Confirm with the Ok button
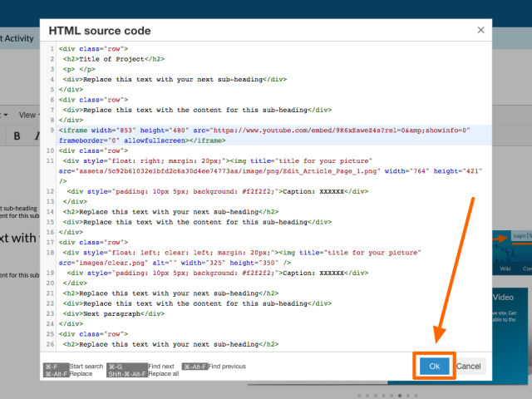 (x=434, y=366)
